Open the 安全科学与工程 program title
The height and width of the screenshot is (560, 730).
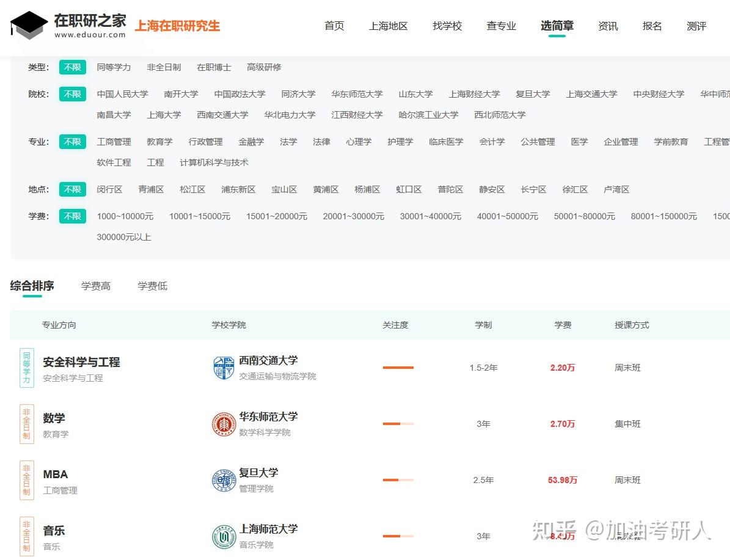pos(81,362)
